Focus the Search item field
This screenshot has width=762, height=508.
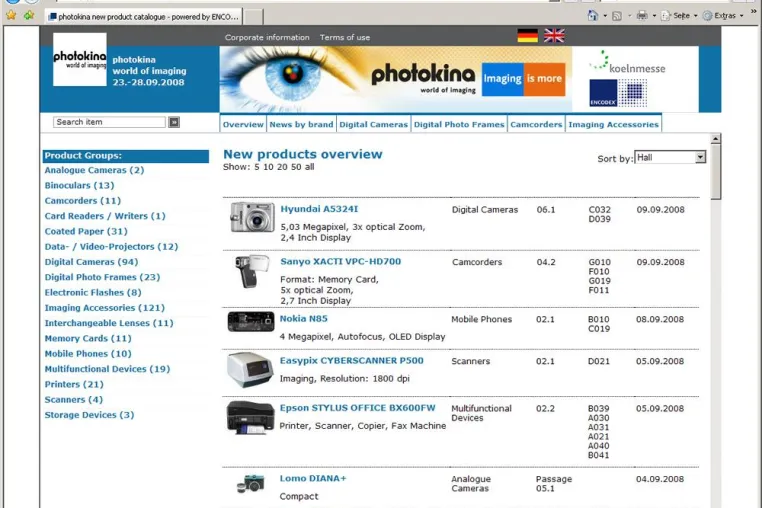(109, 122)
